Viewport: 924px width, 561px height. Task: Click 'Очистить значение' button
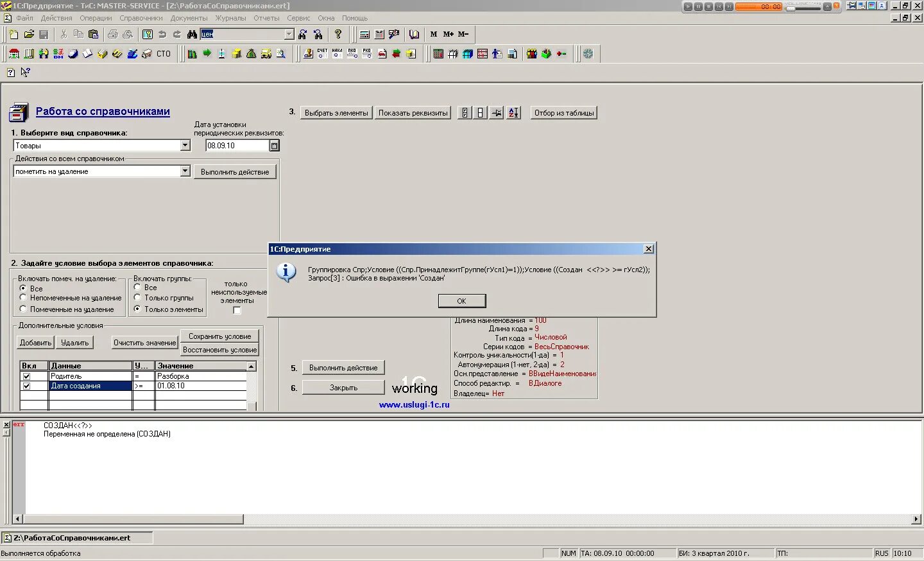pos(144,343)
